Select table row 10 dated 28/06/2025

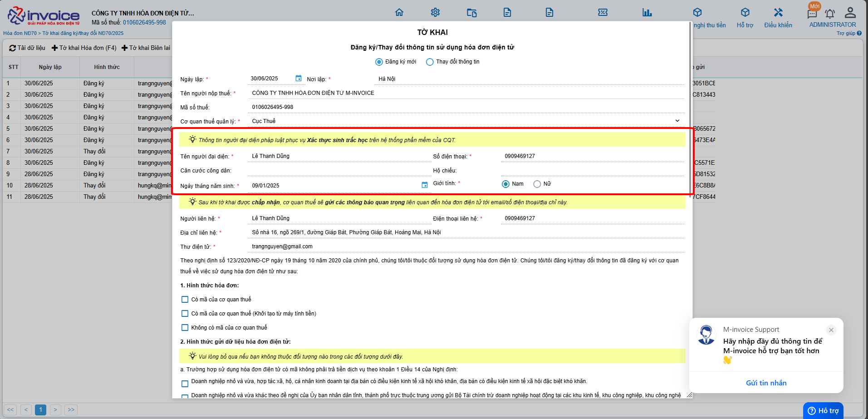point(87,185)
